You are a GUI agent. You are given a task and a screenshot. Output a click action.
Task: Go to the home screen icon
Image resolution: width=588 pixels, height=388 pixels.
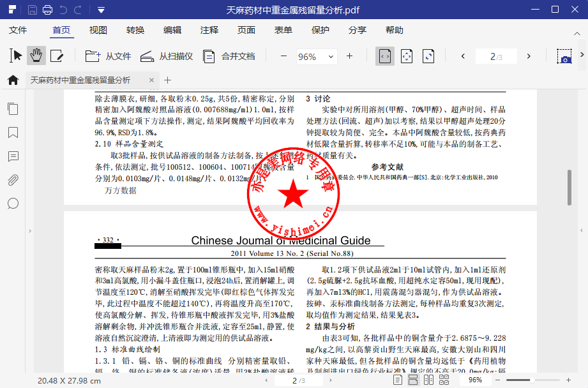click(13, 80)
